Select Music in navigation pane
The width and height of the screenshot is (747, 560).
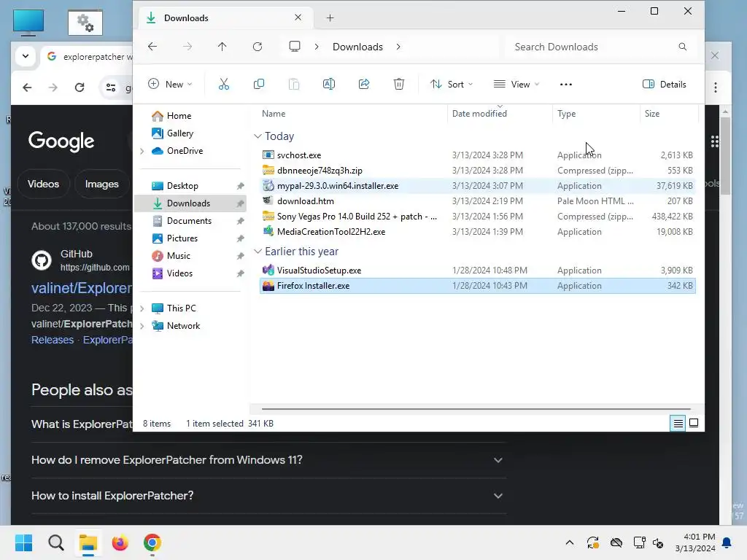[x=178, y=256]
